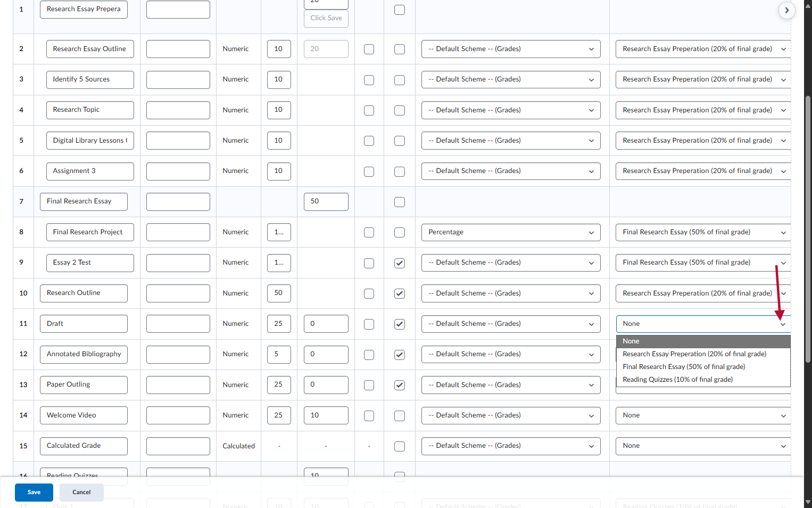Uncheck the checked box in Research Outline row
The height and width of the screenshot is (508, 812).
(x=400, y=293)
